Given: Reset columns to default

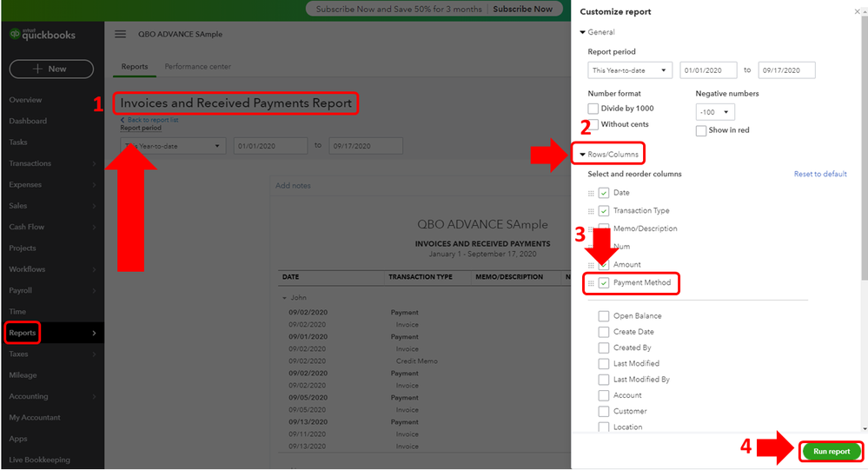Looking at the screenshot, I should 820,174.
